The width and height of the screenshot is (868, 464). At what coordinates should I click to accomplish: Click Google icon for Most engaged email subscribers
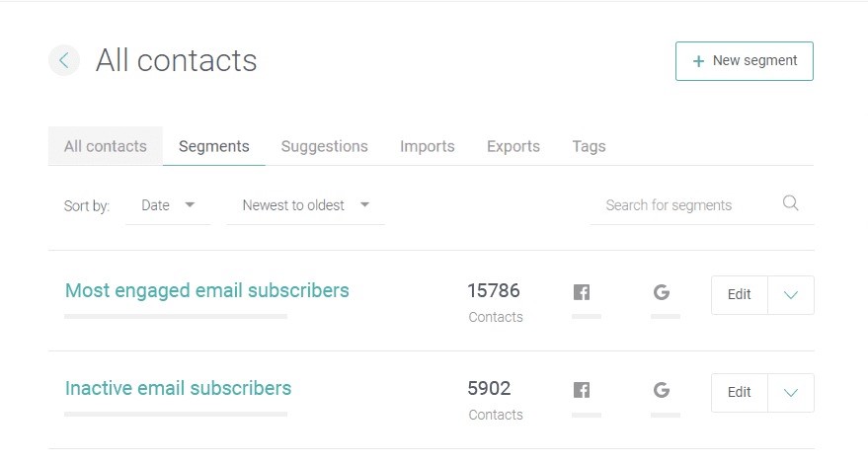[x=662, y=292]
